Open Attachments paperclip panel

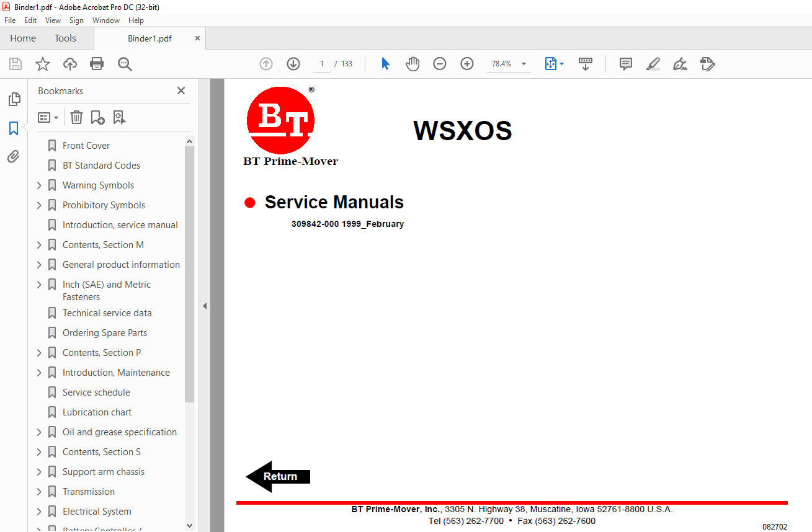14,156
